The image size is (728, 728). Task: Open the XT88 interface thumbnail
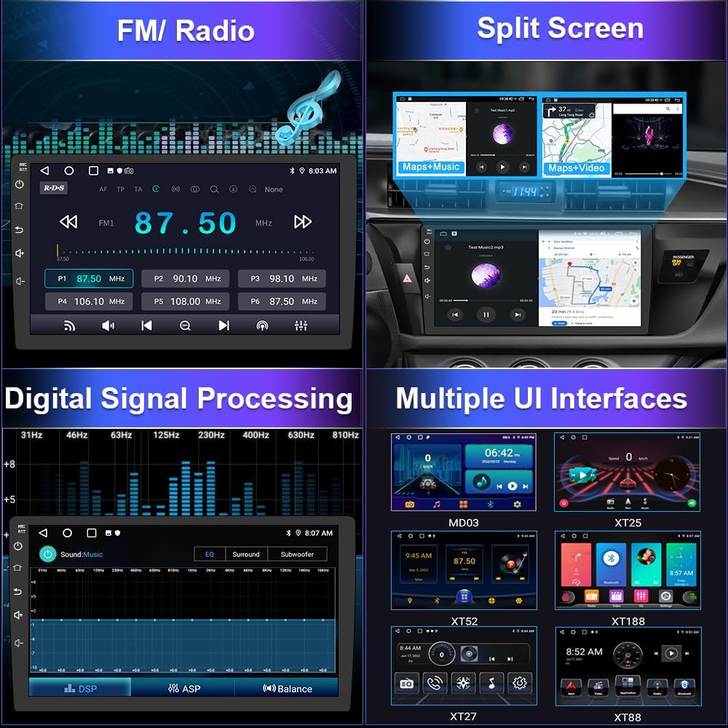[628, 666]
